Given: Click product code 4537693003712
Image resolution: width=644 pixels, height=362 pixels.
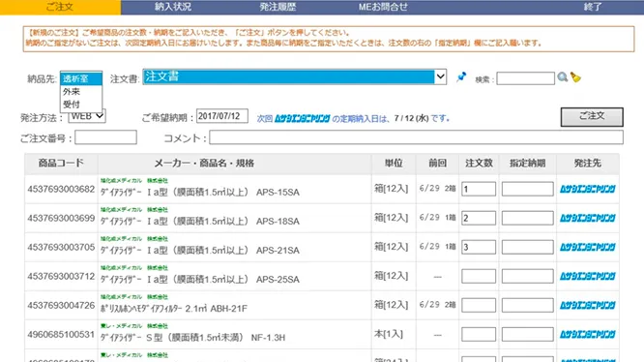Looking at the screenshot, I should [x=61, y=276].
